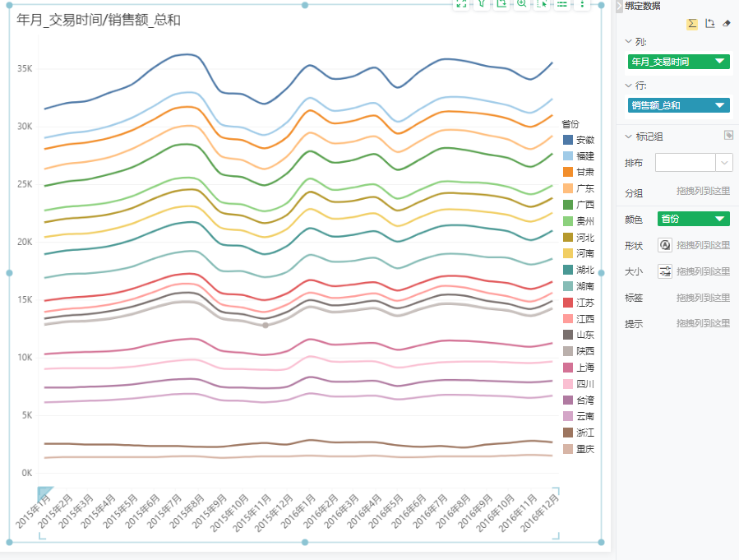The width and height of the screenshot is (739, 560).
Task: Select the 山东 legend label
Action: [585, 335]
